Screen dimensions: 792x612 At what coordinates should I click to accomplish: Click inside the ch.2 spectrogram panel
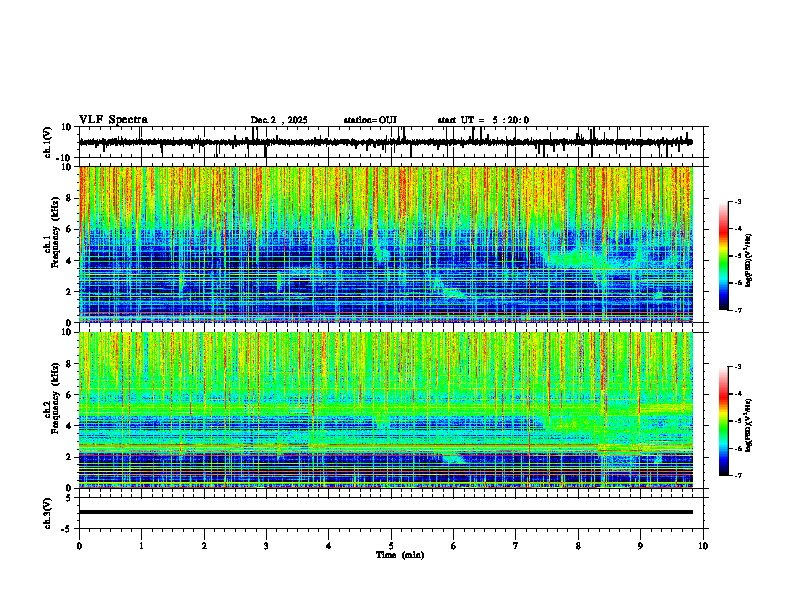386,410
